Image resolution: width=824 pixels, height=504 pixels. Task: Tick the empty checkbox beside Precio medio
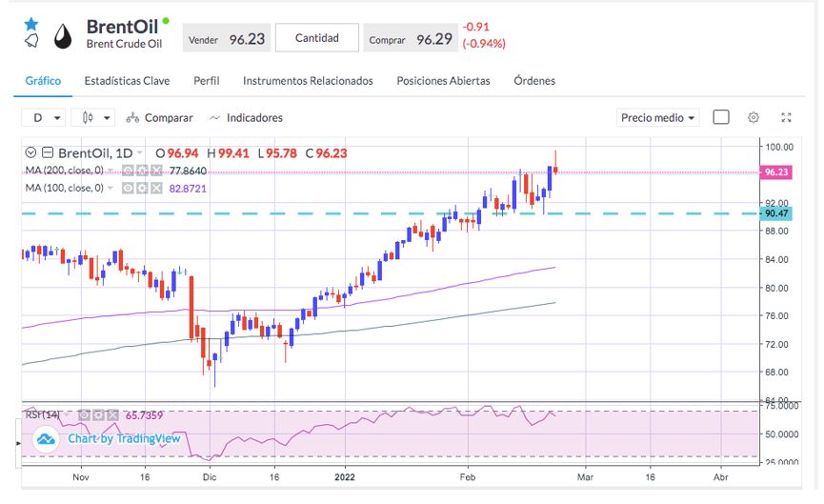tap(721, 117)
